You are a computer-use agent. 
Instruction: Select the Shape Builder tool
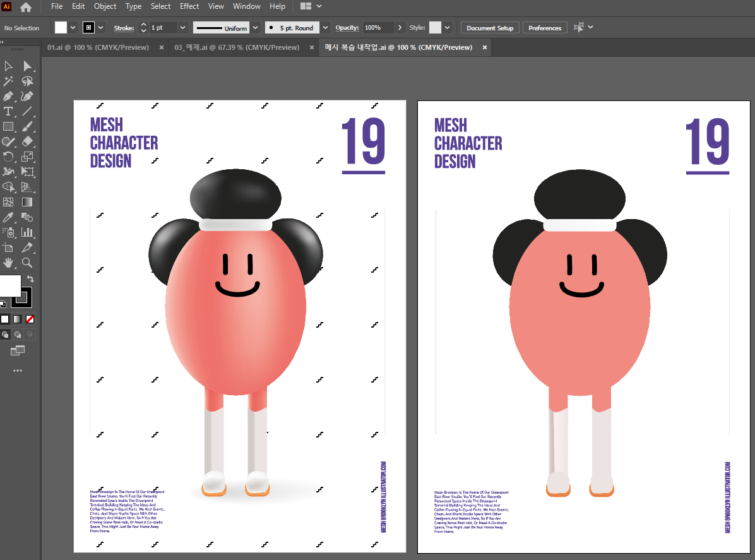click(x=8, y=187)
